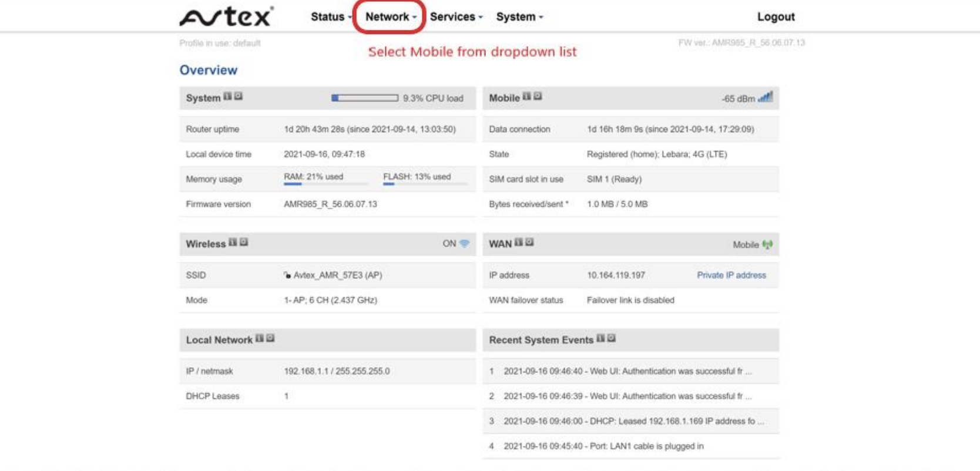Click the 192.168.1.1 / 255.255.255.0 value

pyautogui.click(x=337, y=371)
